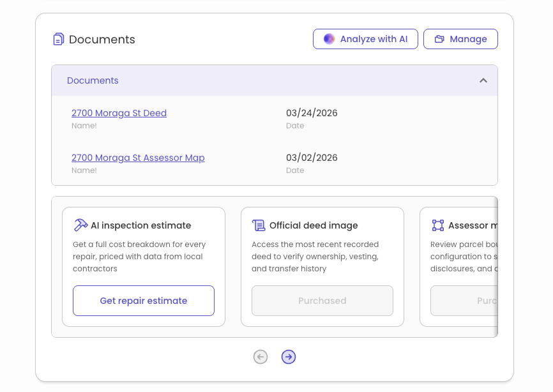The width and height of the screenshot is (553, 392).
Task: Collapse the Documents section with the chevron
Action: (483, 80)
